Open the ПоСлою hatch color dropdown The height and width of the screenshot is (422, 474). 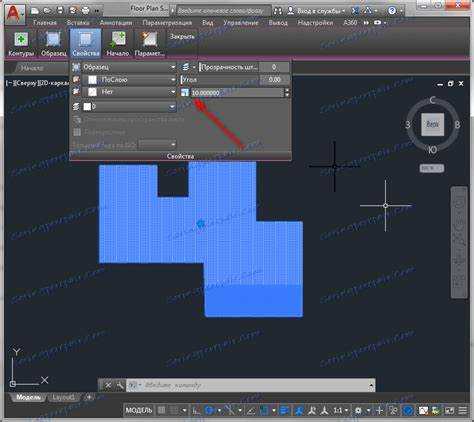129,80
